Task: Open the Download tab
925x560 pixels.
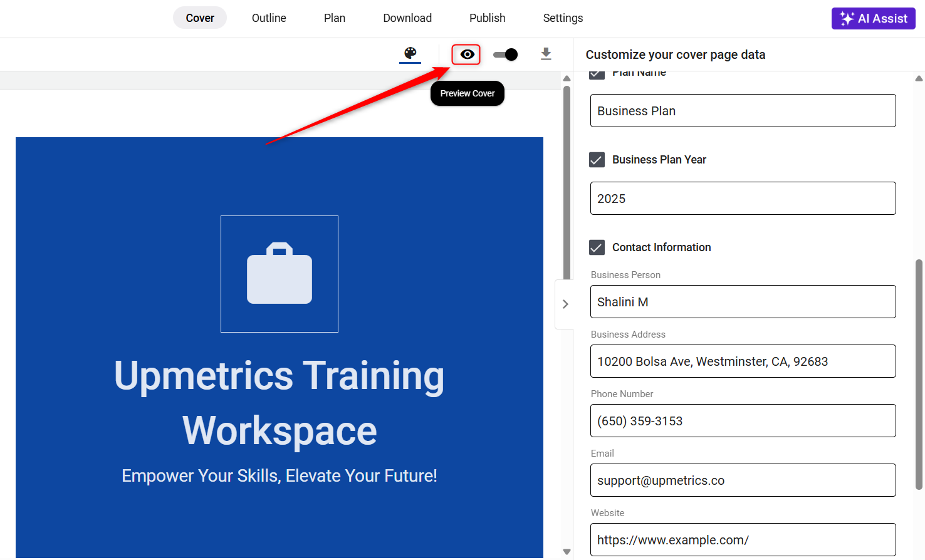Action: pos(407,18)
